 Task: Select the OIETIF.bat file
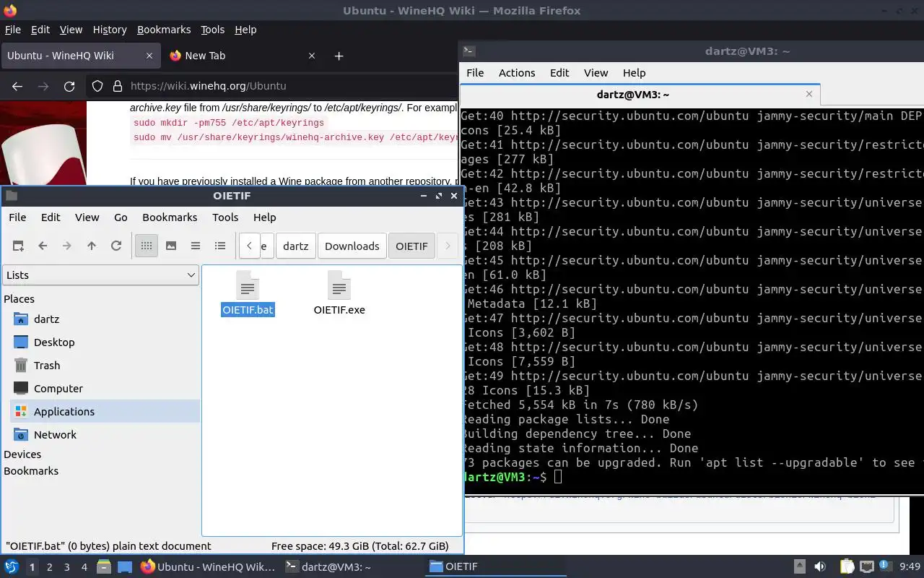point(248,293)
